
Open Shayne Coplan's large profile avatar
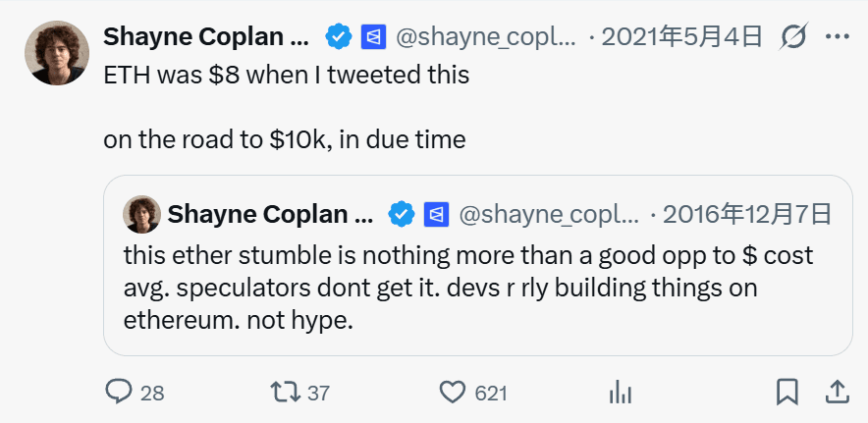click(x=55, y=53)
